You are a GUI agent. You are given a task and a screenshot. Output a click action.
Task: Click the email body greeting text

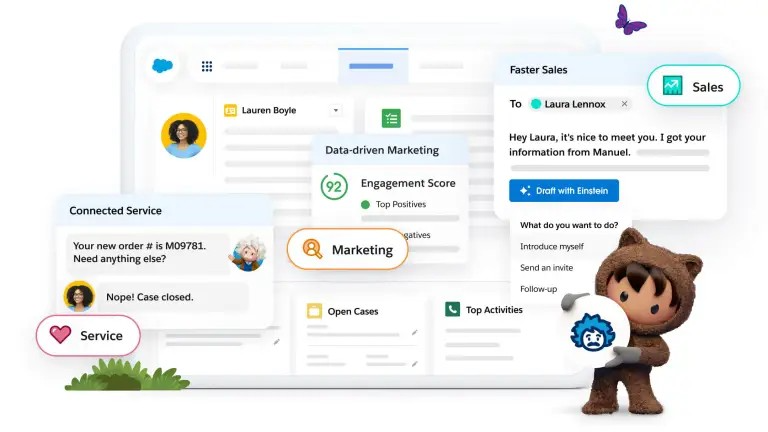(x=607, y=144)
